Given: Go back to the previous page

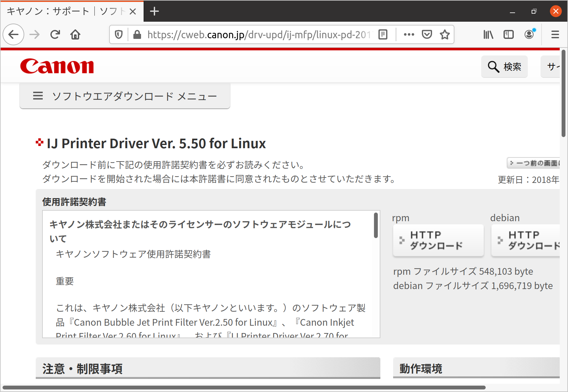Looking at the screenshot, I should pos(13,34).
